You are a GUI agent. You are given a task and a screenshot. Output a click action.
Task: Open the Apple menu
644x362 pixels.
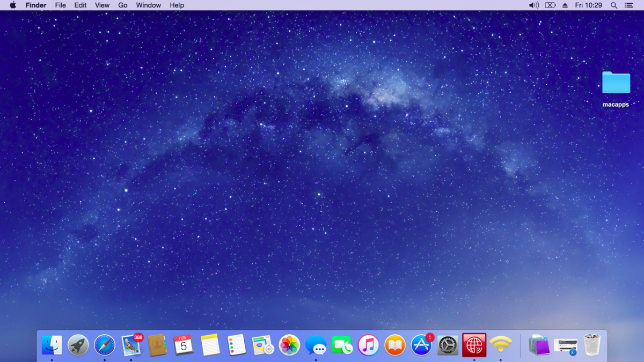pos(13,5)
